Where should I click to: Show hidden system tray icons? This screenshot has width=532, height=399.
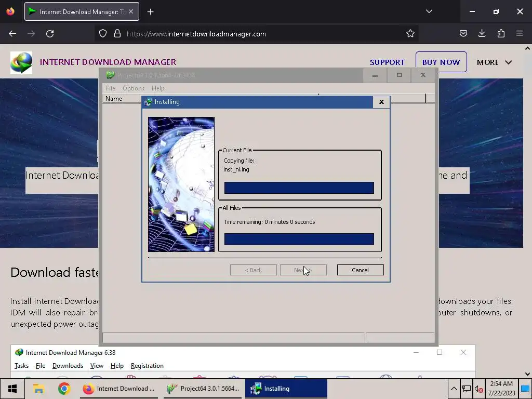pos(454,389)
